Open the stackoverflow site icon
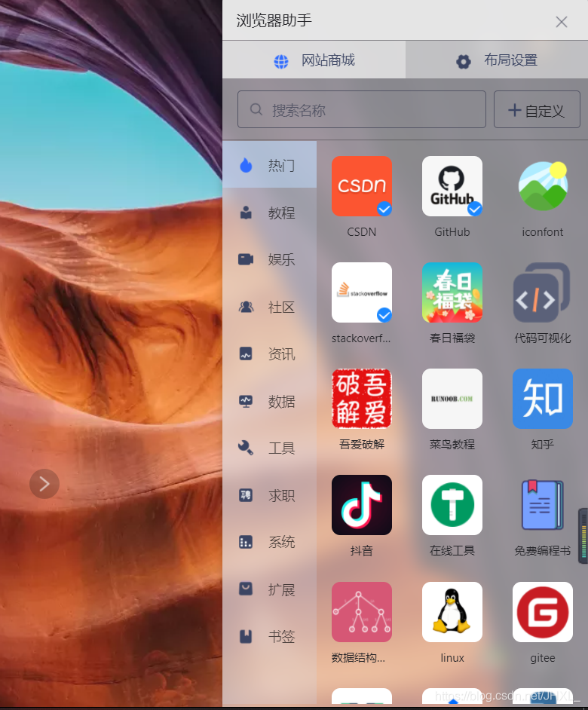The image size is (588, 710). click(362, 292)
